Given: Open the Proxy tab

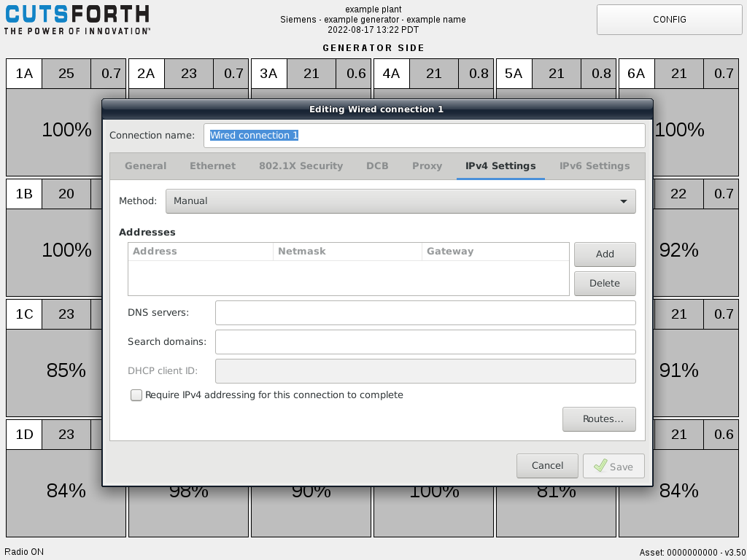Looking at the screenshot, I should [x=427, y=166].
